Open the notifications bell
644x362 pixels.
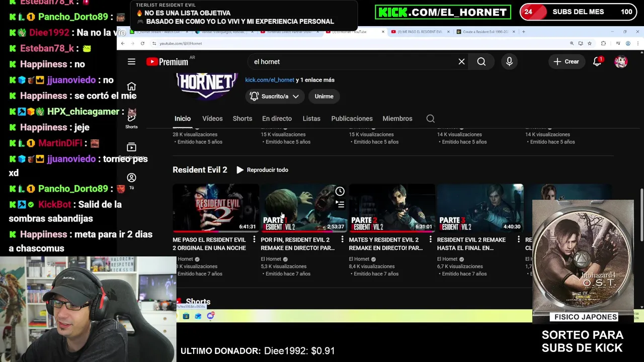coord(597,62)
